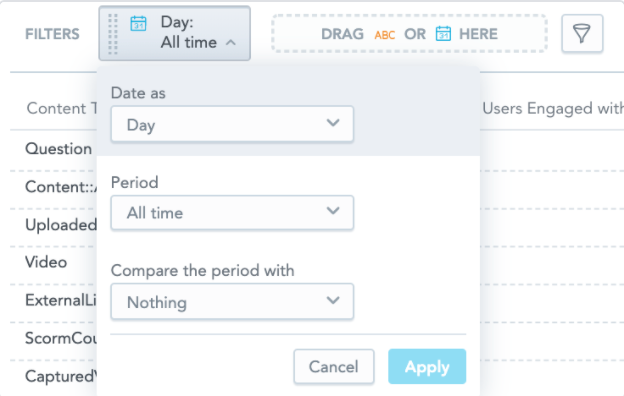Click the calendar icon in drop zone
Viewport: 624px width, 396px height.
(x=443, y=33)
